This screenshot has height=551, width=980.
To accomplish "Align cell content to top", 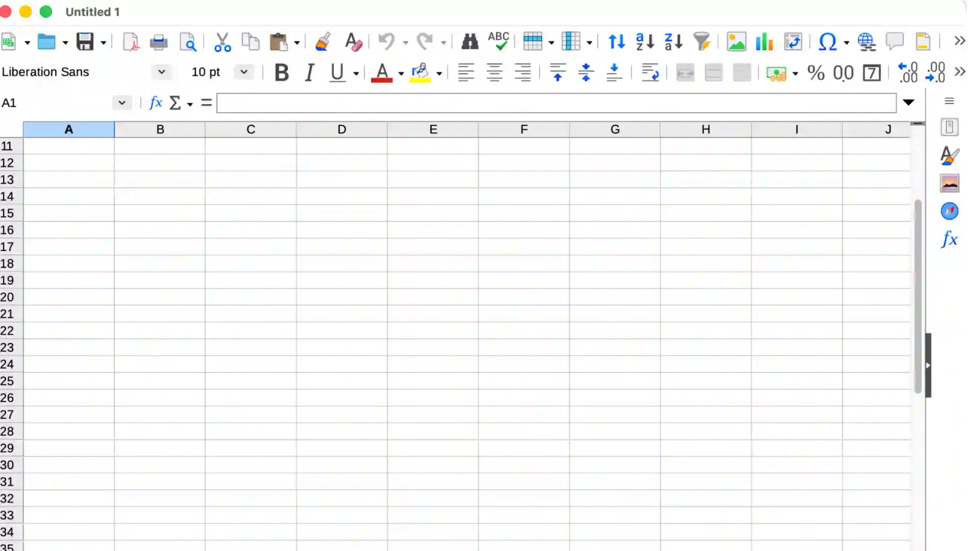I will pyautogui.click(x=557, y=72).
